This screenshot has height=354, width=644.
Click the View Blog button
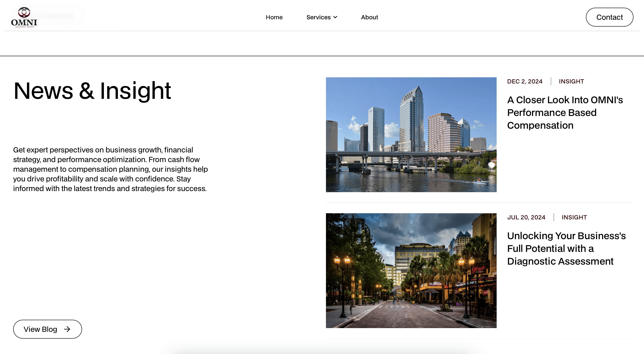[48, 329]
